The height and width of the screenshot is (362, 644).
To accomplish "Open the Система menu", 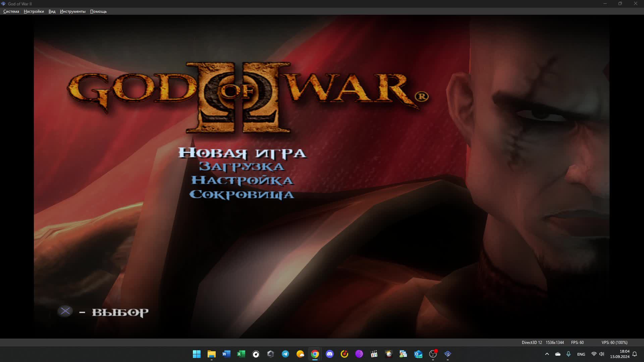I will 11,11.
